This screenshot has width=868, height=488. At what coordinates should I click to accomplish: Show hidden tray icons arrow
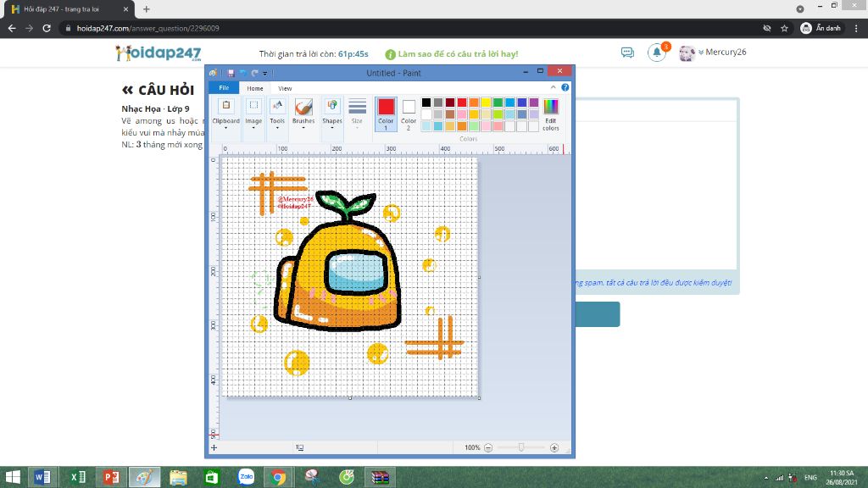pyautogui.click(x=766, y=478)
